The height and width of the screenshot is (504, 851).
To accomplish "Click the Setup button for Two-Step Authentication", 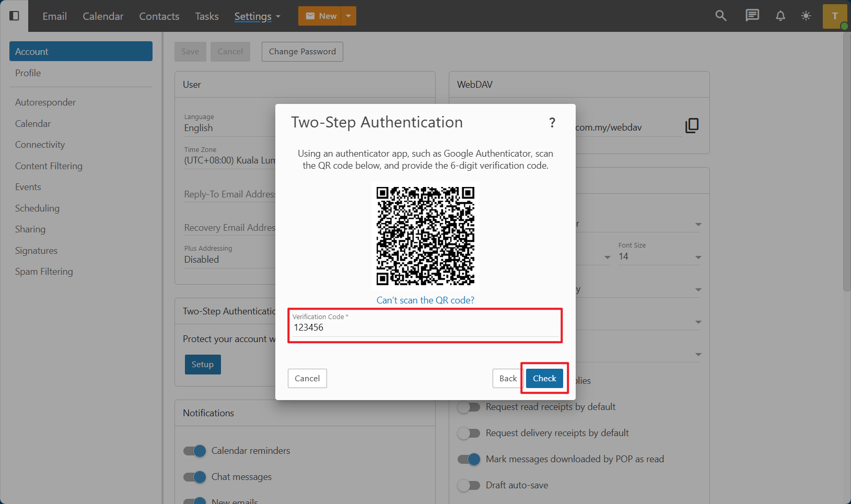I will click(203, 365).
